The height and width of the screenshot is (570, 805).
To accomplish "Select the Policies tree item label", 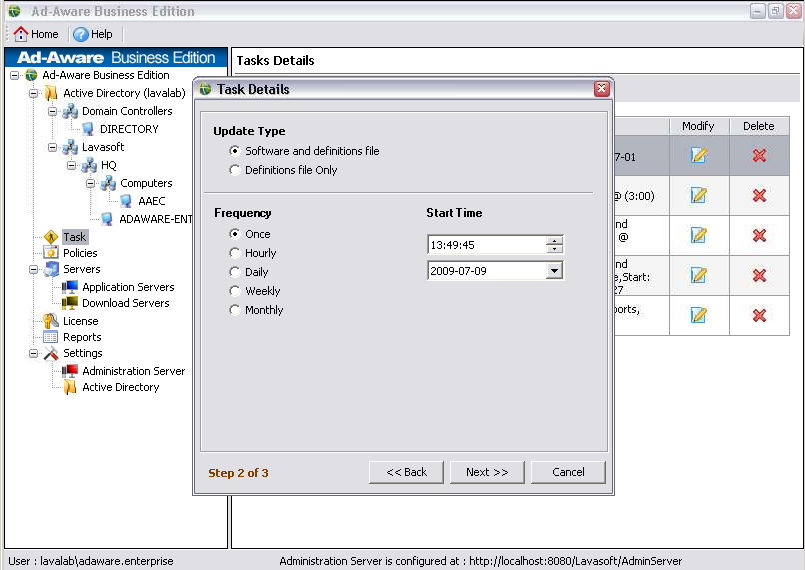I will tap(80, 253).
